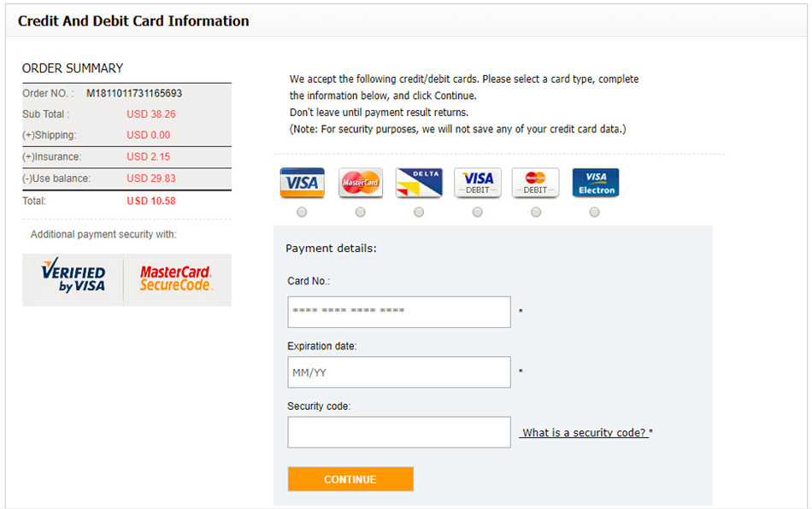Screen dimensions: 812x509
Task: Click the MasterCard credit card logo
Action: pyautogui.click(x=361, y=183)
